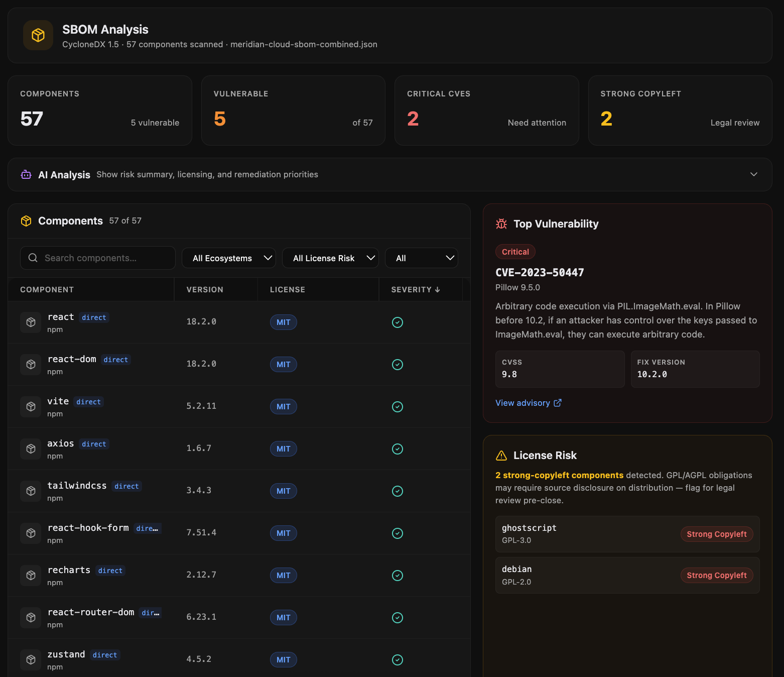Screen dimensions: 784x677
Task: Click the AI Analysis robot icon
Action: click(x=26, y=174)
